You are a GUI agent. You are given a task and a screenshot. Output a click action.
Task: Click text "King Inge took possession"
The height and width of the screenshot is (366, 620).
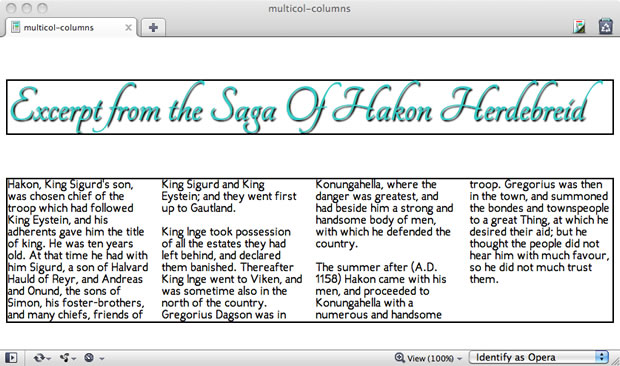click(226, 232)
